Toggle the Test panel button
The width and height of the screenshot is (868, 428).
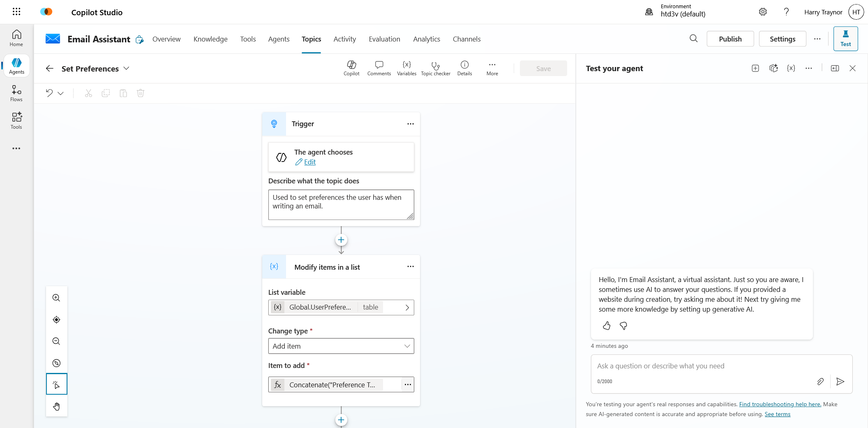(x=845, y=39)
